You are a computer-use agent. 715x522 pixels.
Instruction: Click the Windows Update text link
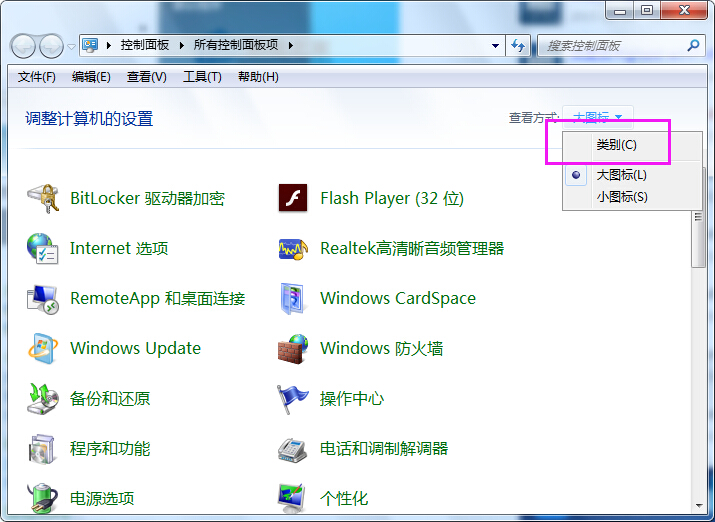[135, 349]
